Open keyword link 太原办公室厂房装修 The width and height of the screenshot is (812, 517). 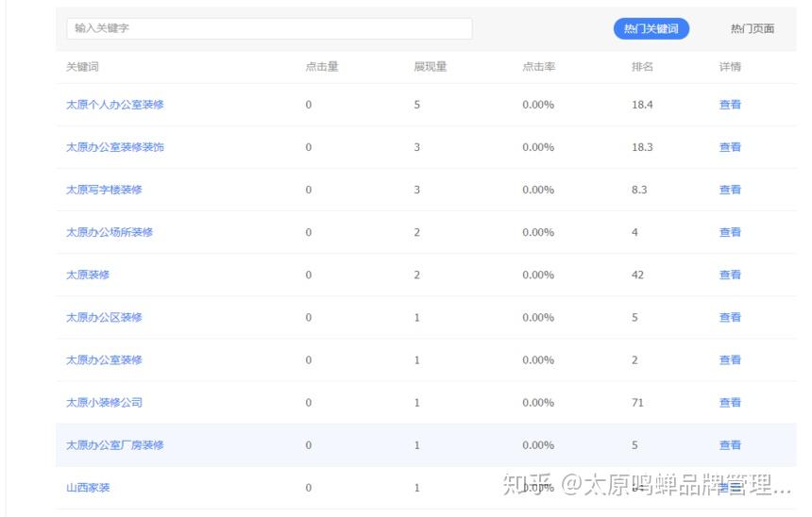click(115, 444)
